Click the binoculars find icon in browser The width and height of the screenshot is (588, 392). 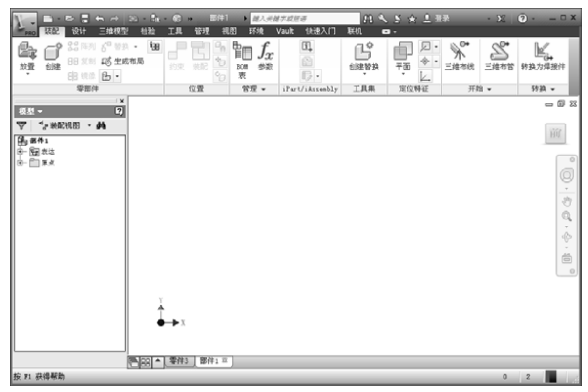(102, 125)
